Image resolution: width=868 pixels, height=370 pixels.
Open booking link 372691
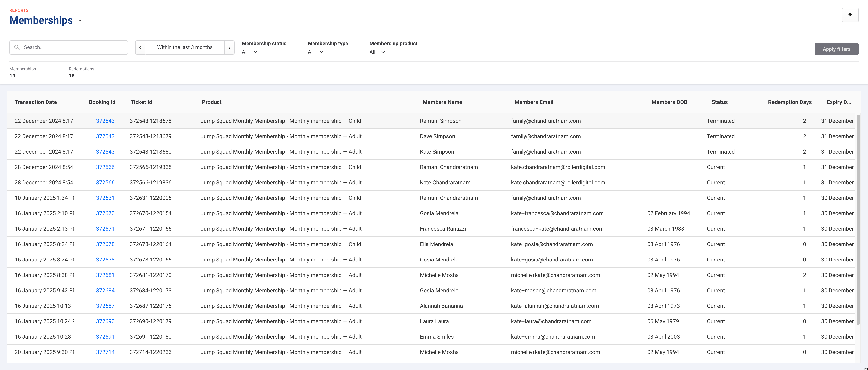coord(105,337)
